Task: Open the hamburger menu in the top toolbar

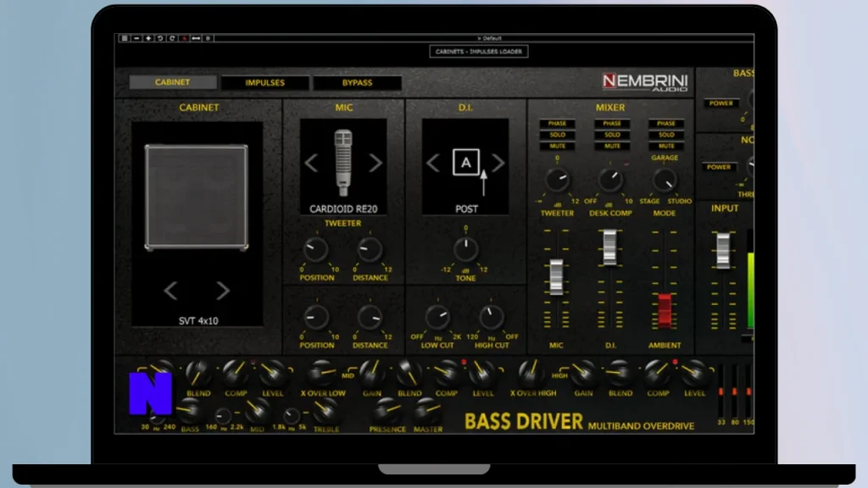Action: [x=124, y=38]
